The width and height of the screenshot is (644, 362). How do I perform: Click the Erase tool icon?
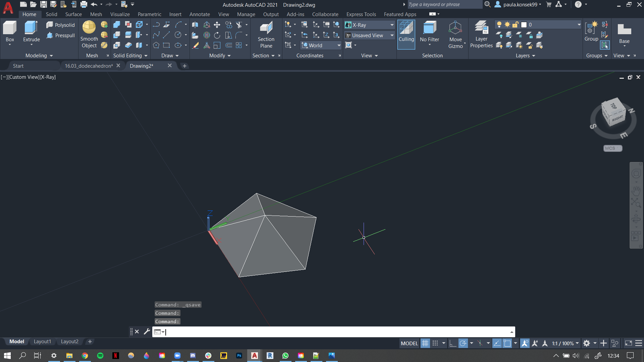tap(195, 45)
